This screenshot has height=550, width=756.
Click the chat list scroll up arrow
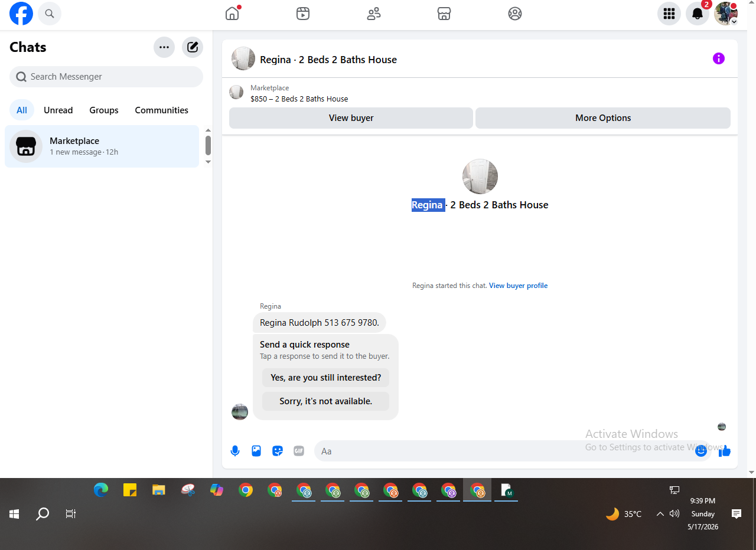pyautogui.click(x=208, y=130)
